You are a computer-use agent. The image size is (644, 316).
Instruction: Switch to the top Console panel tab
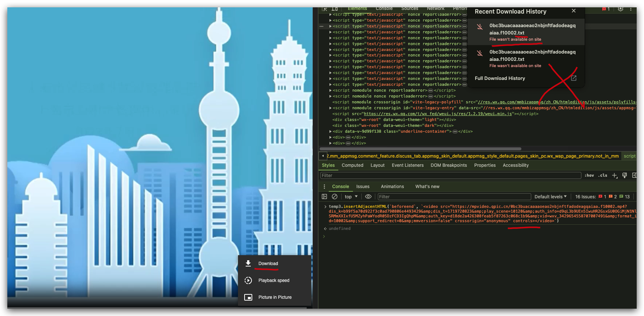(x=384, y=9)
